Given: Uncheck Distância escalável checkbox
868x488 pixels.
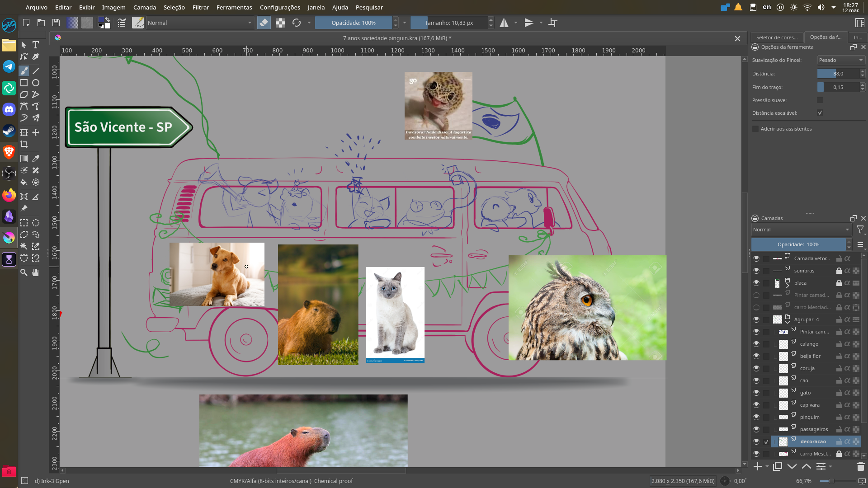Looking at the screenshot, I should pos(820,113).
